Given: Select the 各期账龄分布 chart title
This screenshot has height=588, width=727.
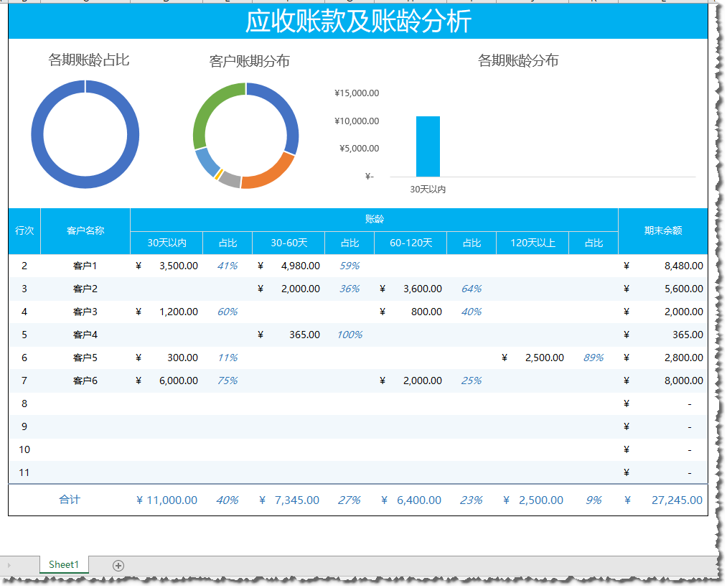Looking at the screenshot, I should [517, 60].
